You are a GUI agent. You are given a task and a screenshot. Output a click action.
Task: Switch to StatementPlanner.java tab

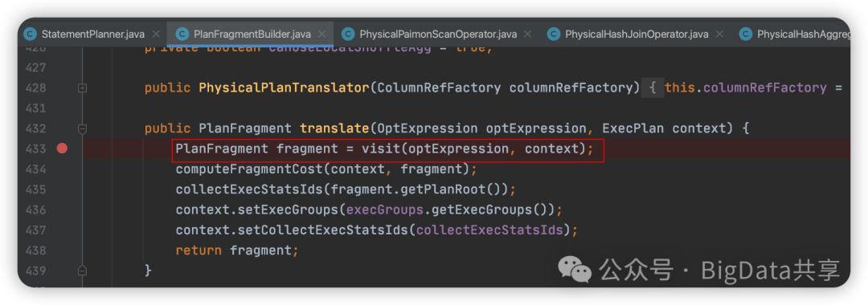tap(93, 35)
